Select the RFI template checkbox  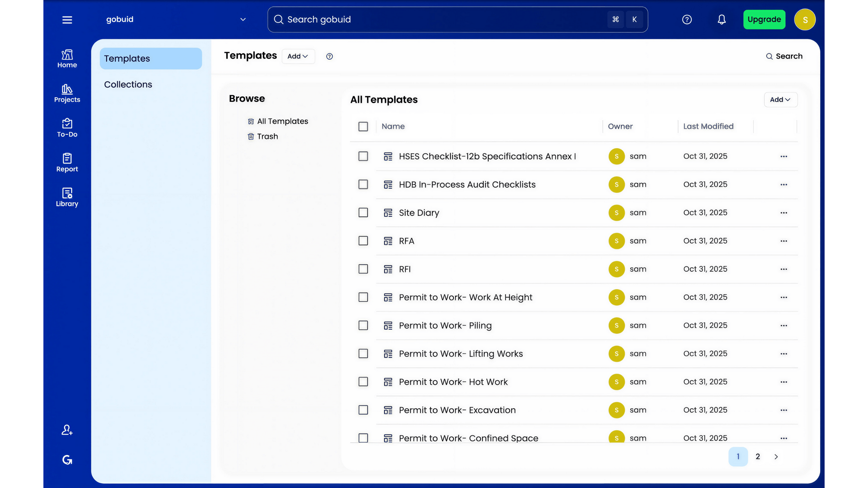[x=363, y=269]
